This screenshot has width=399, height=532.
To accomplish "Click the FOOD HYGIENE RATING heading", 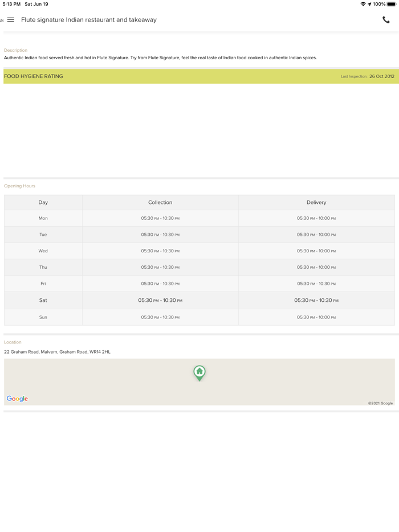I will [34, 76].
